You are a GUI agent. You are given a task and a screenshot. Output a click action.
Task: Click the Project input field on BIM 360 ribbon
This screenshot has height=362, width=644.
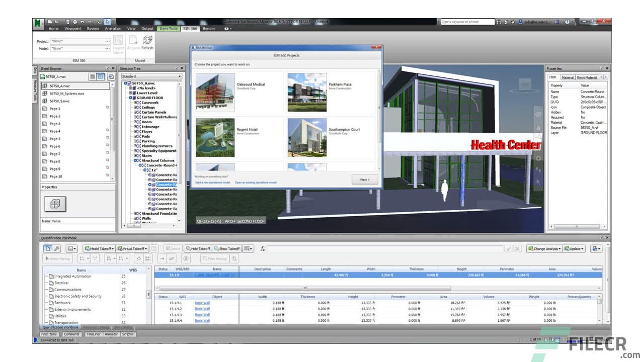79,42
